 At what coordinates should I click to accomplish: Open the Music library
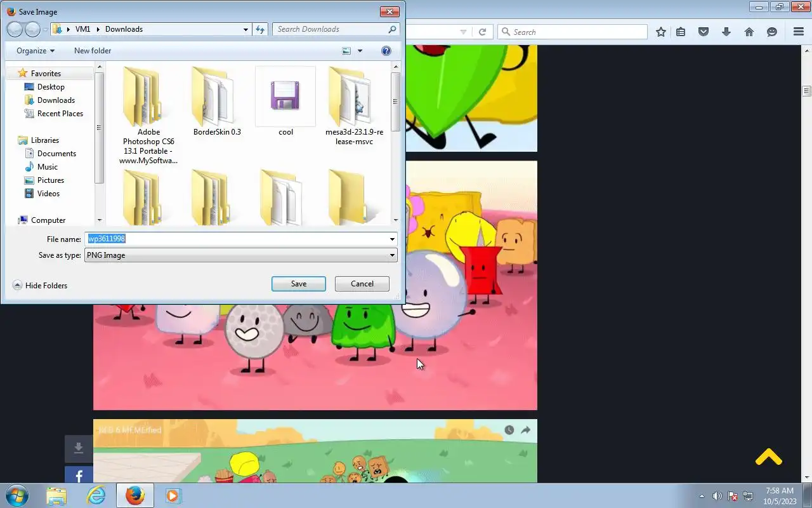click(x=48, y=167)
